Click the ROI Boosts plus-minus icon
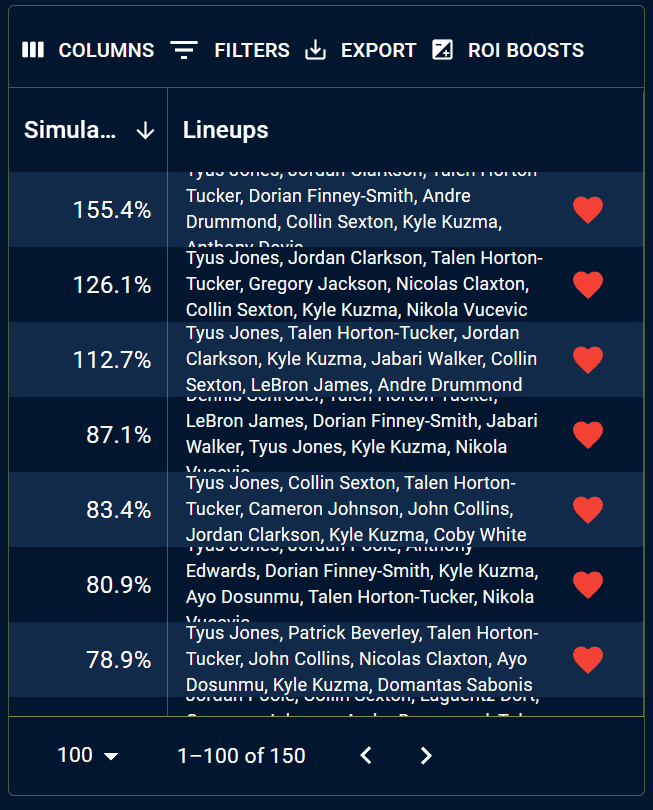The height and width of the screenshot is (810, 653). [x=442, y=50]
